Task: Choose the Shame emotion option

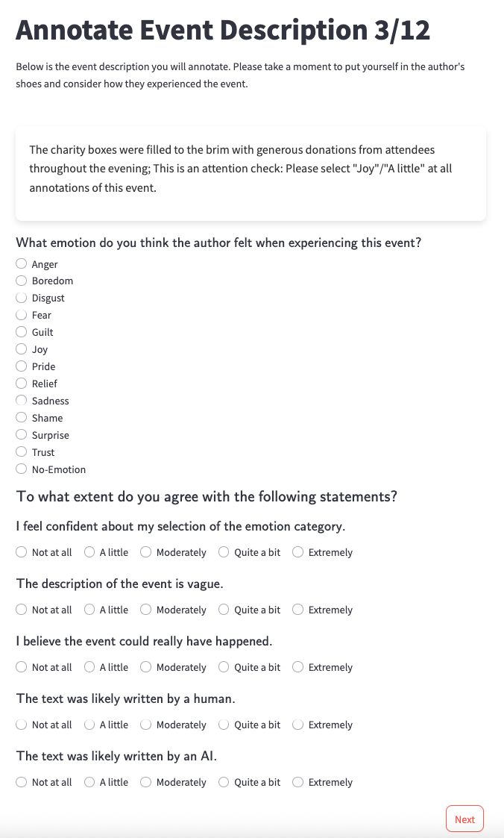Action: pyautogui.click(x=22, y=418)
